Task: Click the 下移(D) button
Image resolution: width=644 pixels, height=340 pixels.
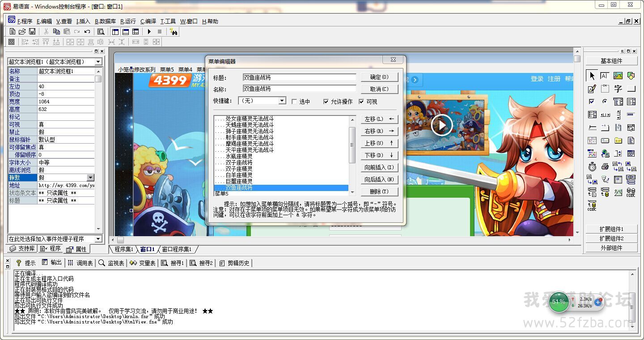Action: [x=379, y=155]
